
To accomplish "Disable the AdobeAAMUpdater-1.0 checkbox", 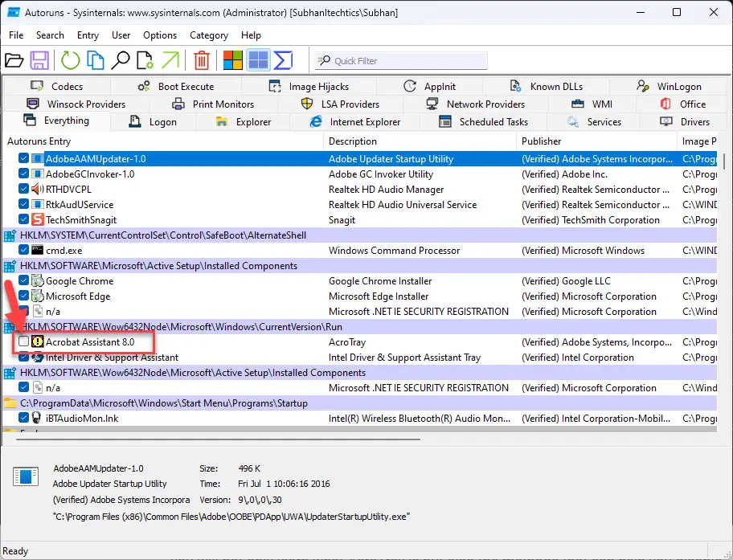I will coord(22,159).
